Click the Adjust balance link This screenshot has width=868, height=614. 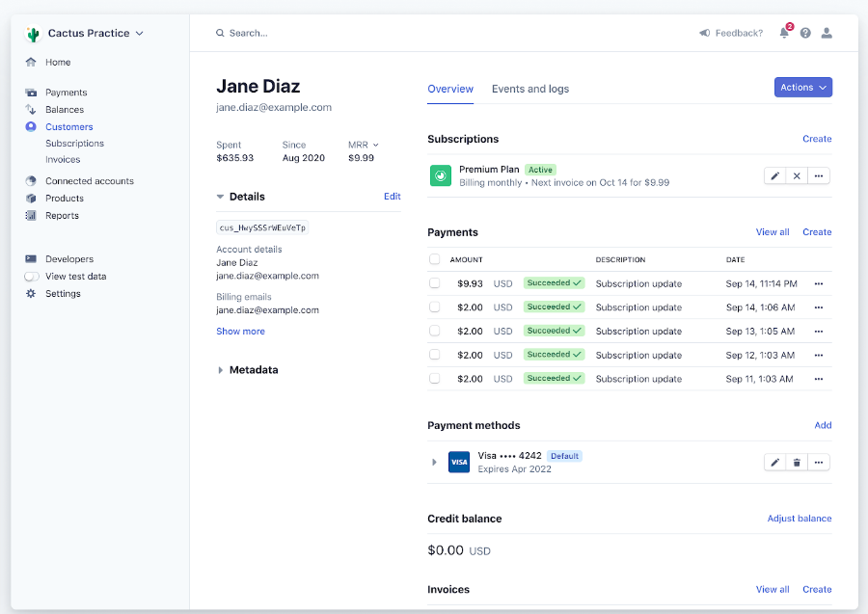(800, 518)
